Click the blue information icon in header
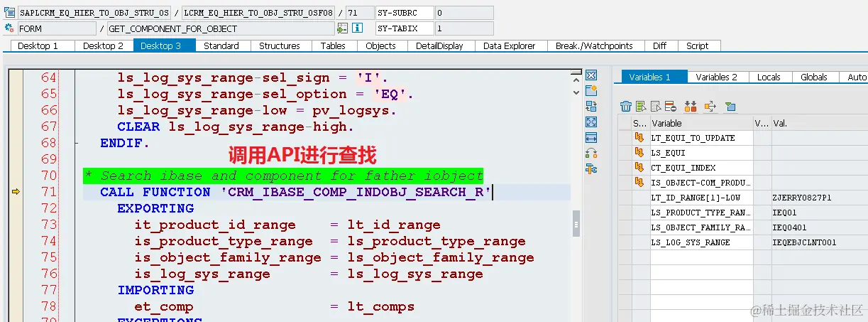The width and height of the screenshot is (868, 322). [358, 28]
